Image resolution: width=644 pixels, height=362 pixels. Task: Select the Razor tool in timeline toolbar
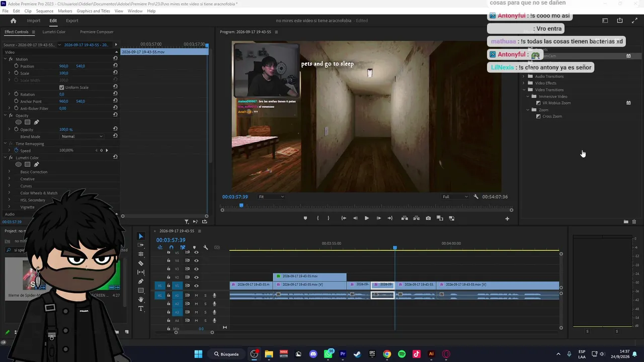[141, 263]
